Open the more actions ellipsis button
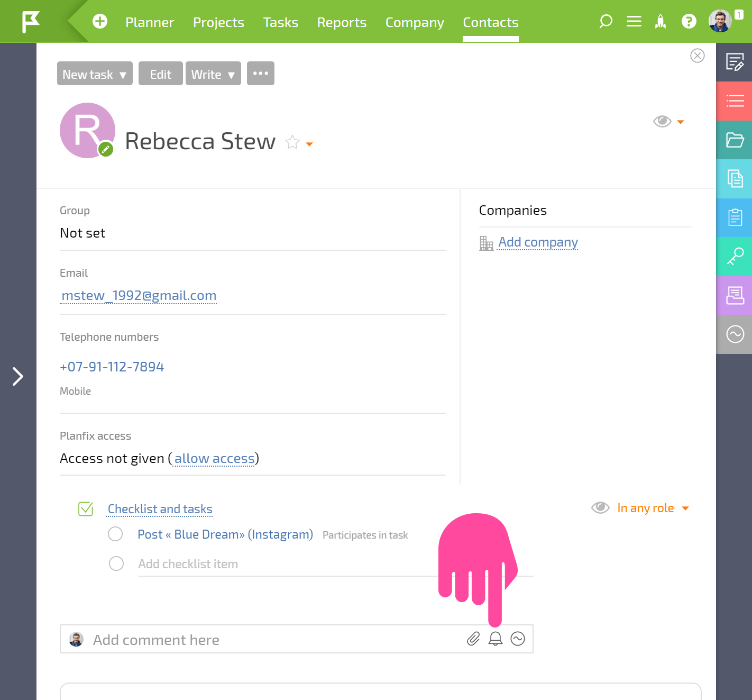 pyautogui.click(x=261, y=73)
